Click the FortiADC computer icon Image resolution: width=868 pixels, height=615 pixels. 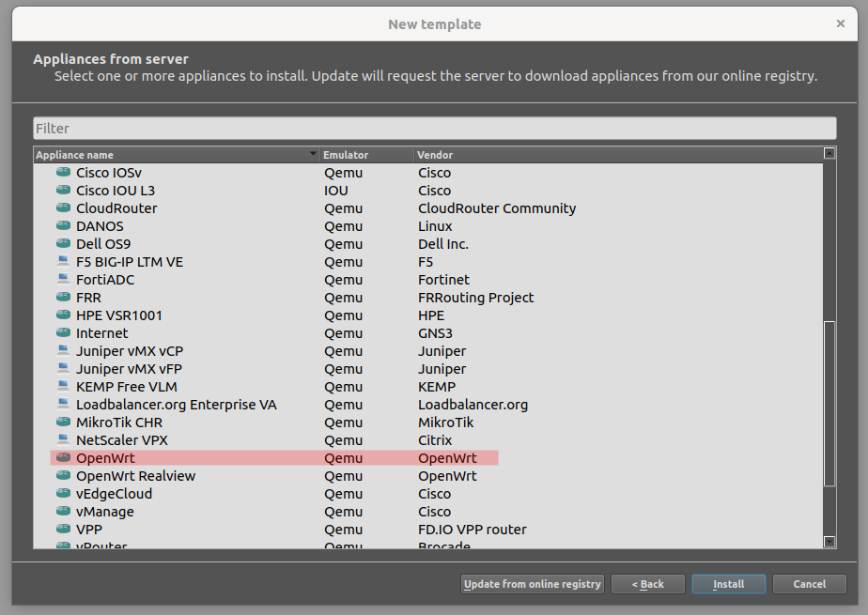tap(63, 279)
